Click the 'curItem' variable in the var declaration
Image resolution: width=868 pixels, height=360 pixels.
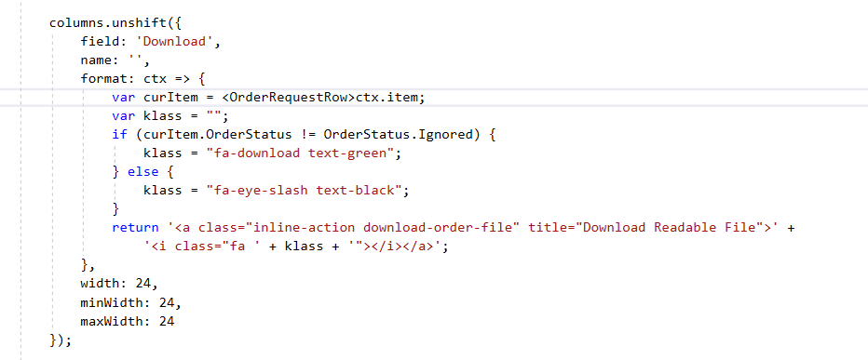pyautogui.click(x=171, y=98)
